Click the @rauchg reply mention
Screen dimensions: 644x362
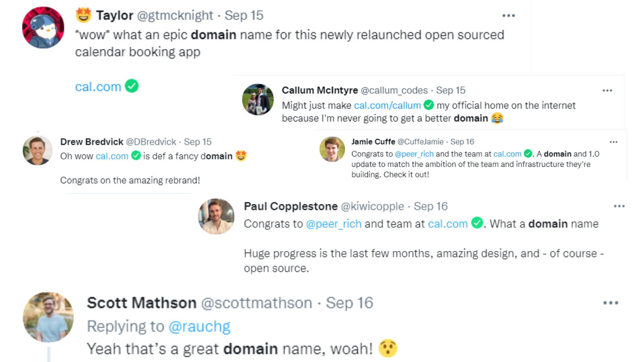(x=199, y=327)
